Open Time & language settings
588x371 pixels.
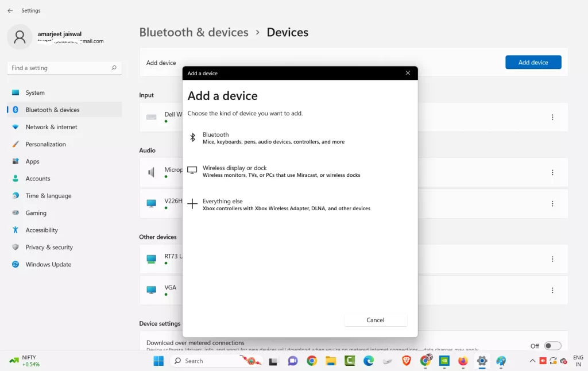click(64, 195)
